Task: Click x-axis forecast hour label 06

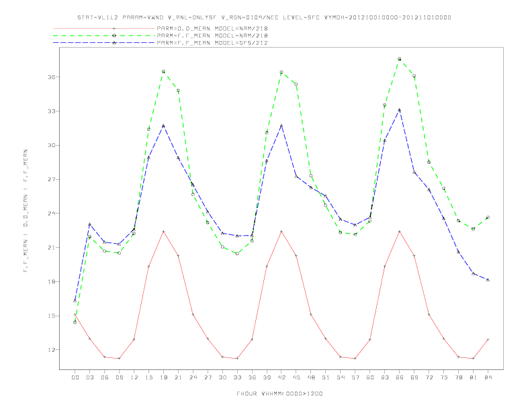Action: point(105,377)
